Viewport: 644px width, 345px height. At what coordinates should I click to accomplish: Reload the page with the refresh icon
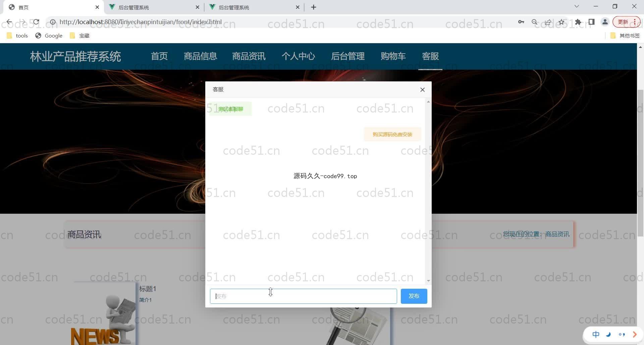[x=36, y=22]
